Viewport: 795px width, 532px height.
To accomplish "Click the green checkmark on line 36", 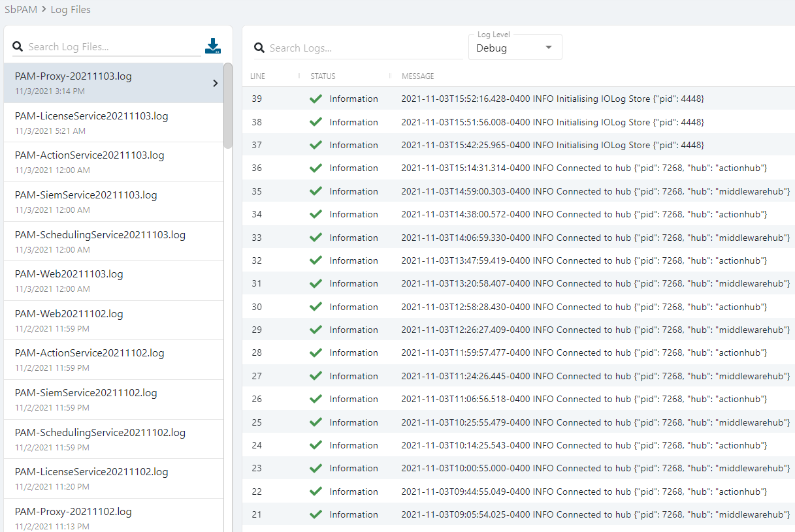I will [316, 168].
